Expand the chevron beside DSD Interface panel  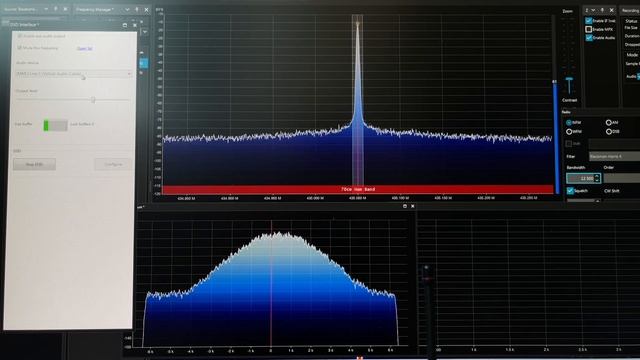click(x=145, y=32)
